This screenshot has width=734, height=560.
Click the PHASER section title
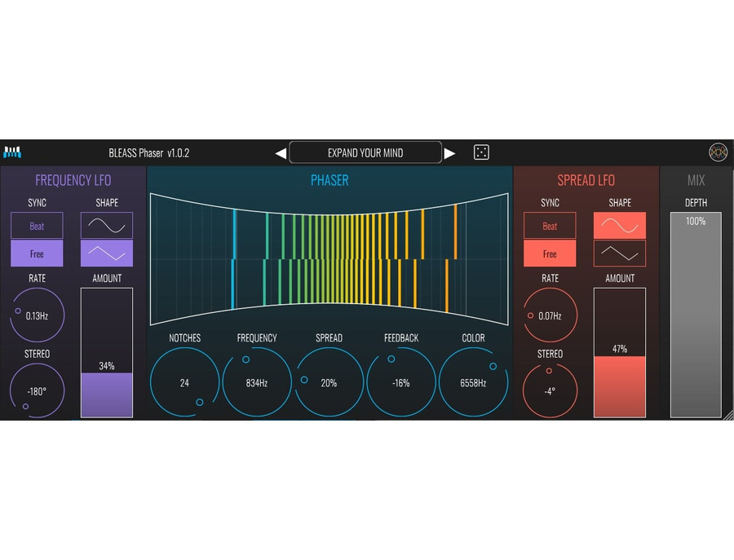point(329,180)
